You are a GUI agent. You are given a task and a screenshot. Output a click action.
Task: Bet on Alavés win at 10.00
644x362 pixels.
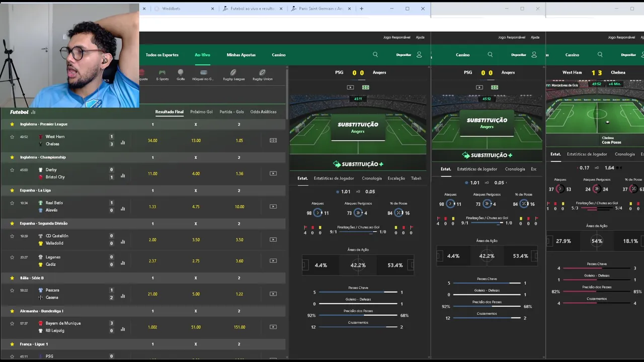click(239, 207)
